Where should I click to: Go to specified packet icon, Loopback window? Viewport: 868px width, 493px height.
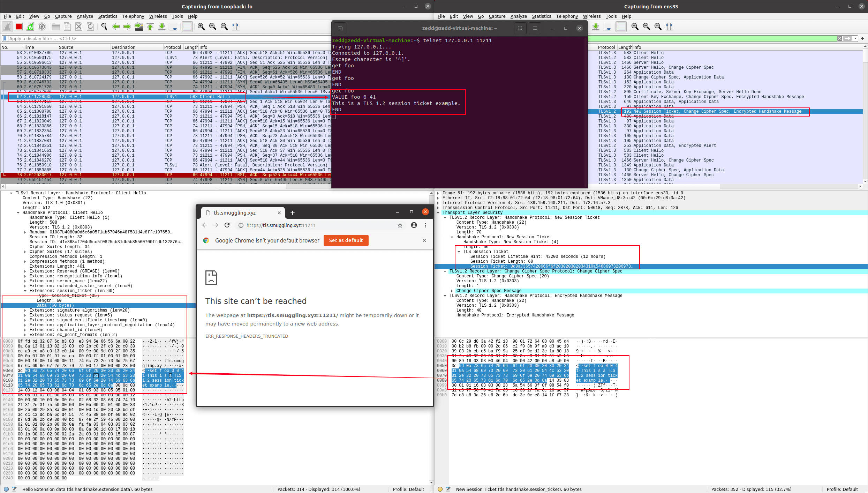coord(139,27)
